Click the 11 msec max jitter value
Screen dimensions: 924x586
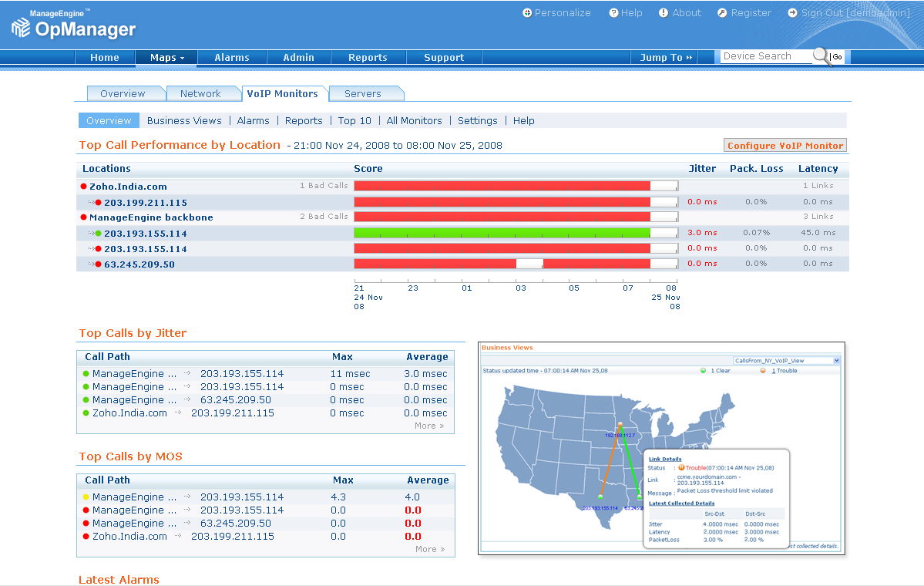click(350, 374)
